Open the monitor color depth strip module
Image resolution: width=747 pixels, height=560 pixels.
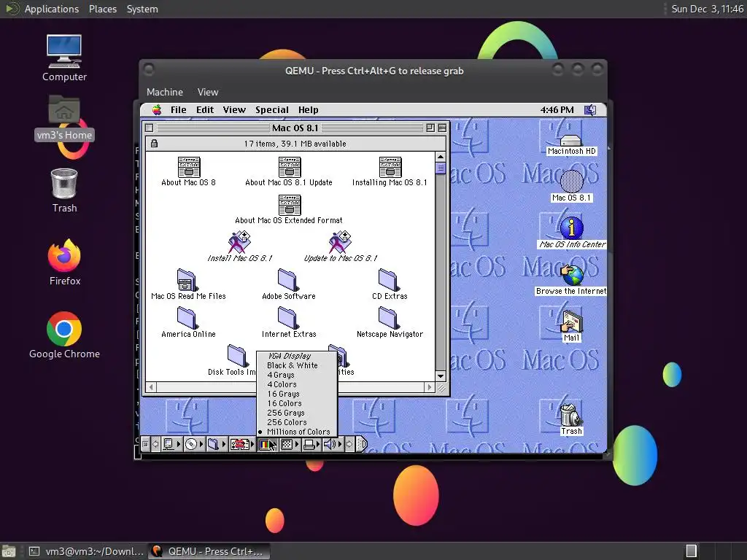(x=267, y=444)
